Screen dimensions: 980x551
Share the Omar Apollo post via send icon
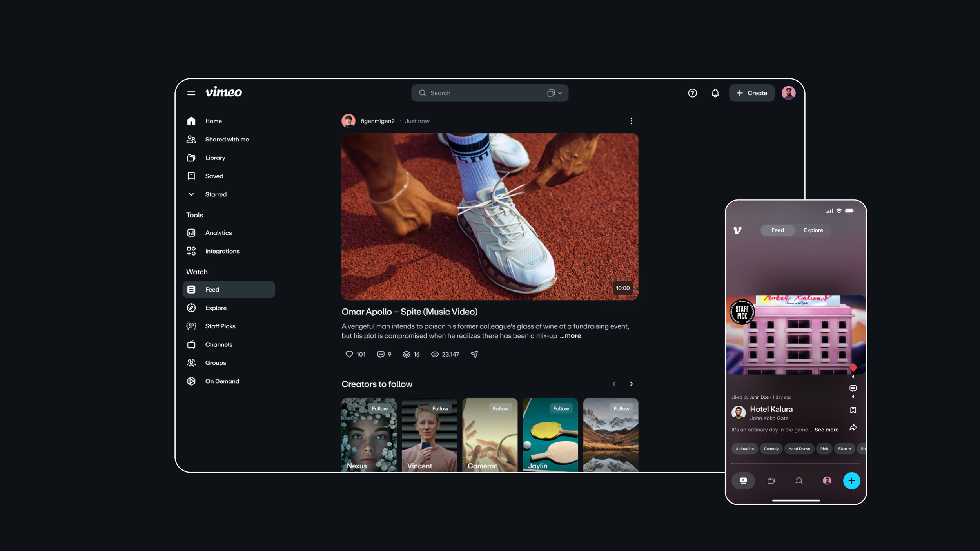[x=473, y=354]
